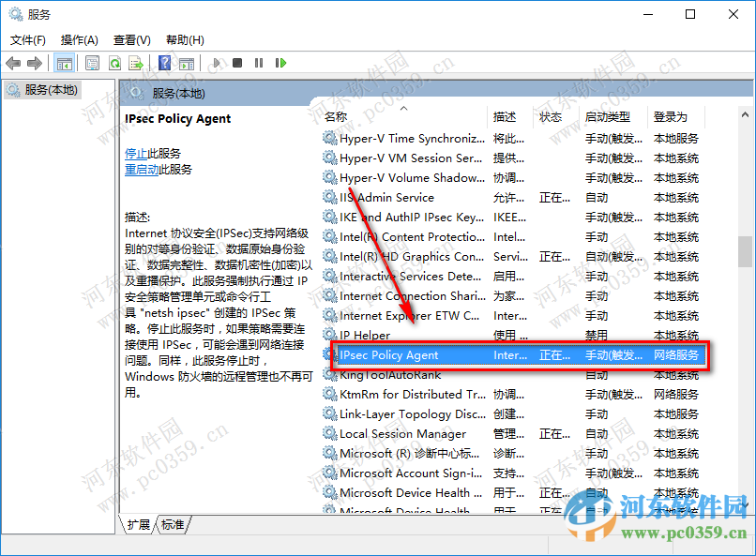Click the back navigation arrow
Viewport: 756px width, 556px height.
coord(13,63)
